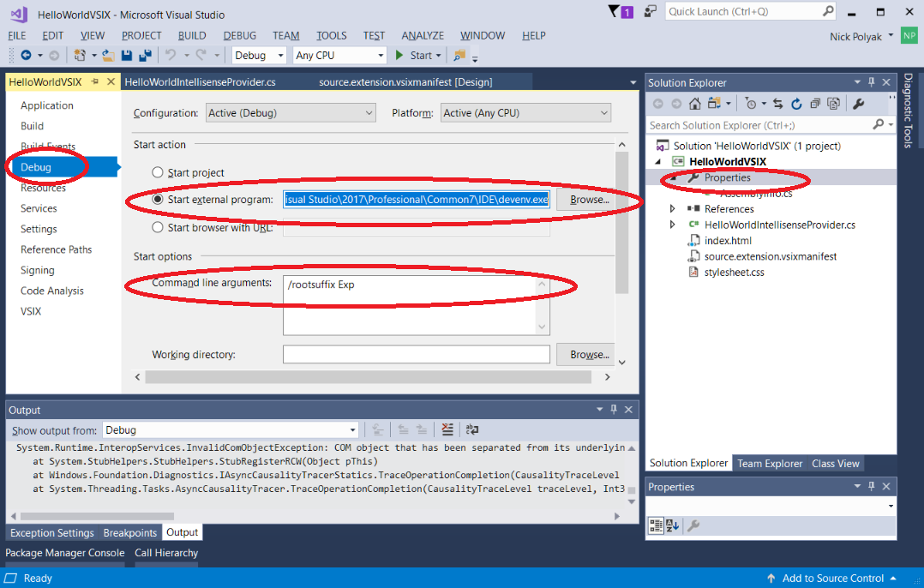The height and width of the screenshot is (588, 924).
Task: Click the Alphabetical sort icon in Properties panel
Action: 672,525
